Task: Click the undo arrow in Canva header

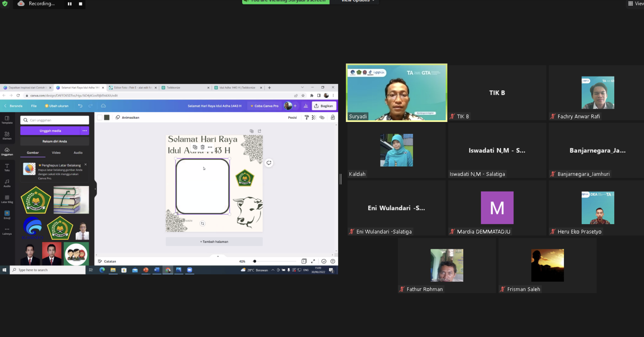Action: point(80,106)
